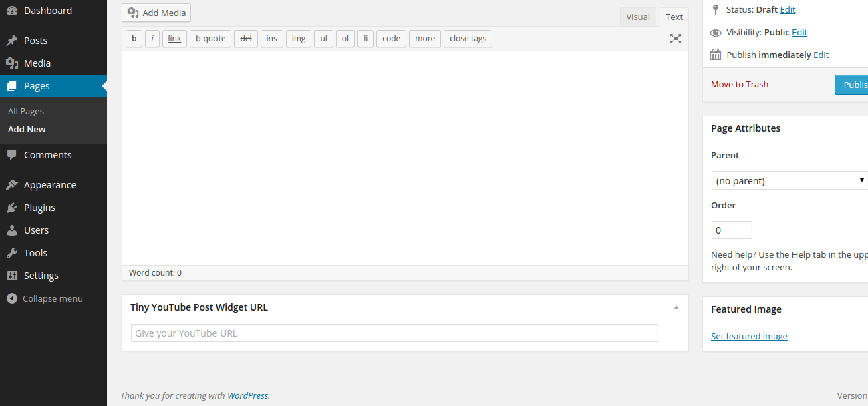868x406 pixels.
Task: Insert italic tag with i button
Action: coord(152,39)
